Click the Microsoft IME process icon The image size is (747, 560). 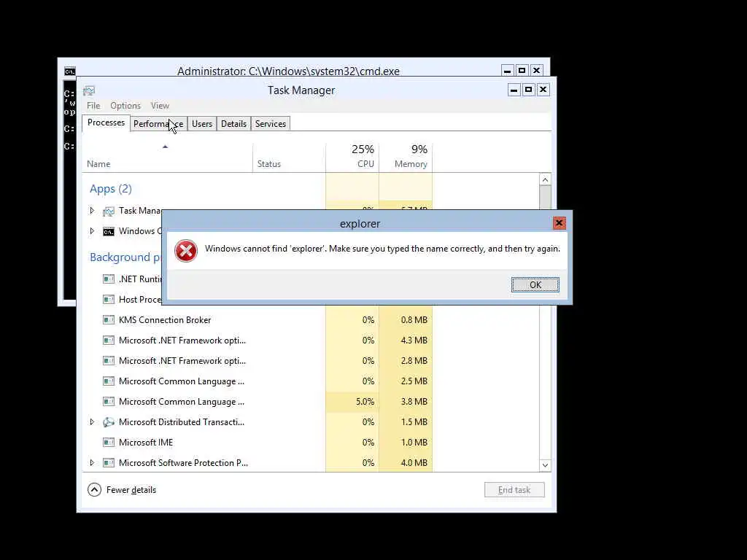click(109, 443)
